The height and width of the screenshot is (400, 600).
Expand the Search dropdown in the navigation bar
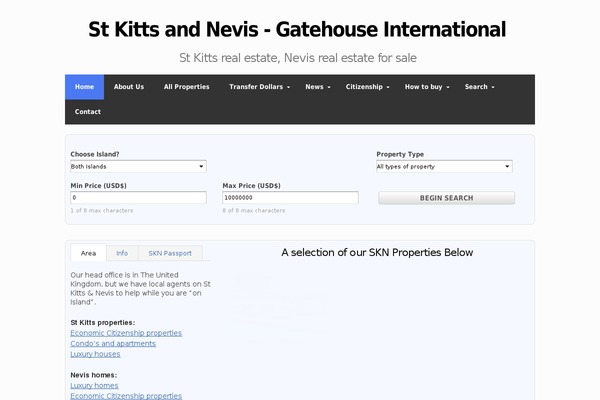[479, 87]
